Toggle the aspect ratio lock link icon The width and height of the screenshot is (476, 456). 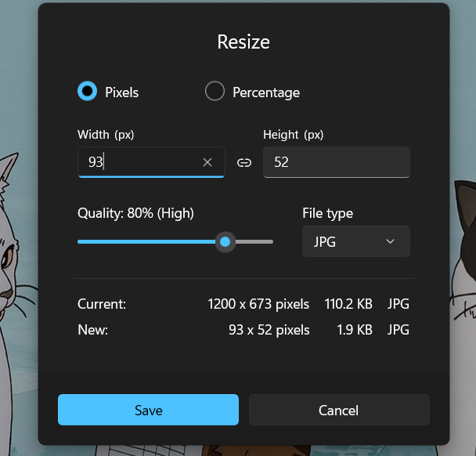(244, 163)
